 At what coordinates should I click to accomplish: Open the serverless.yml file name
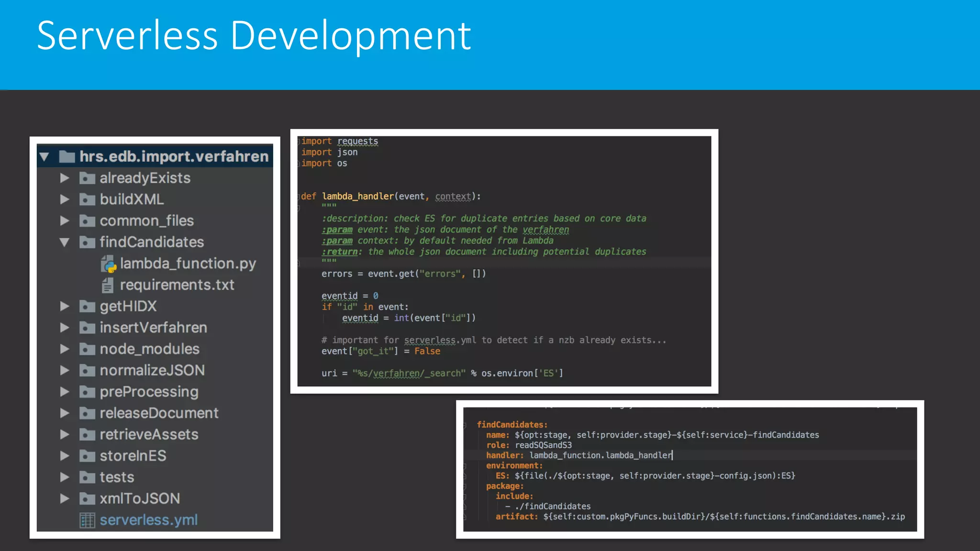tap(149, 520)
